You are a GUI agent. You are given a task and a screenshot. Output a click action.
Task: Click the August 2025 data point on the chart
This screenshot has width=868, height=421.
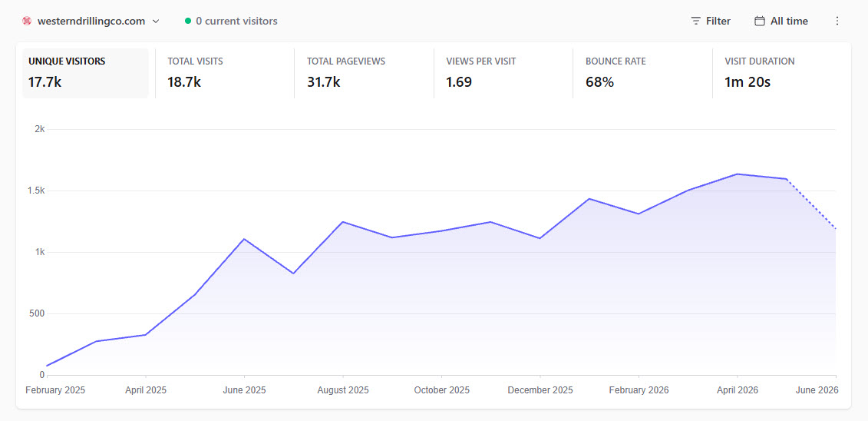[x=343, y=221]
